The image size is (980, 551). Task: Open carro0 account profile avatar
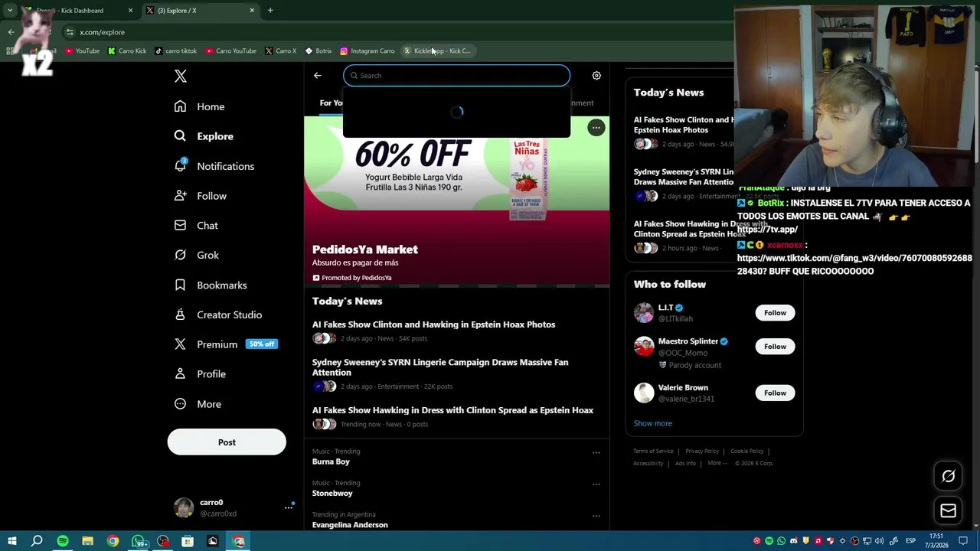184,507
